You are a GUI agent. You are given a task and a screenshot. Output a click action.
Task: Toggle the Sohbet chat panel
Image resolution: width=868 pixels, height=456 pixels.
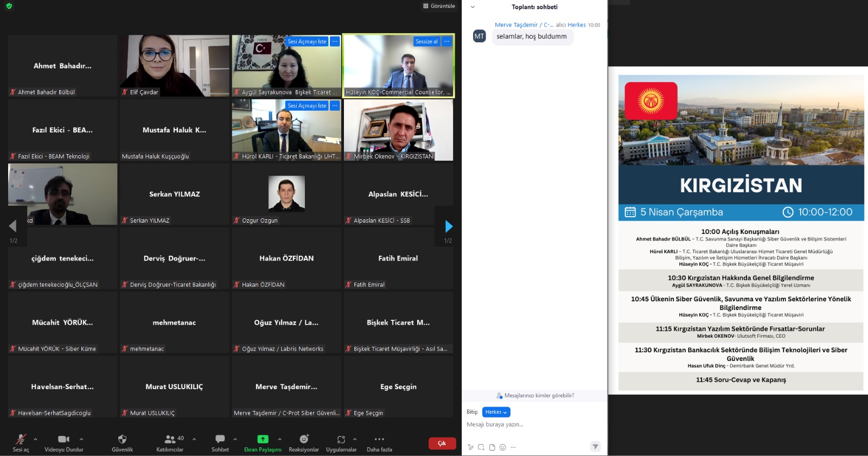pos(220,439)
